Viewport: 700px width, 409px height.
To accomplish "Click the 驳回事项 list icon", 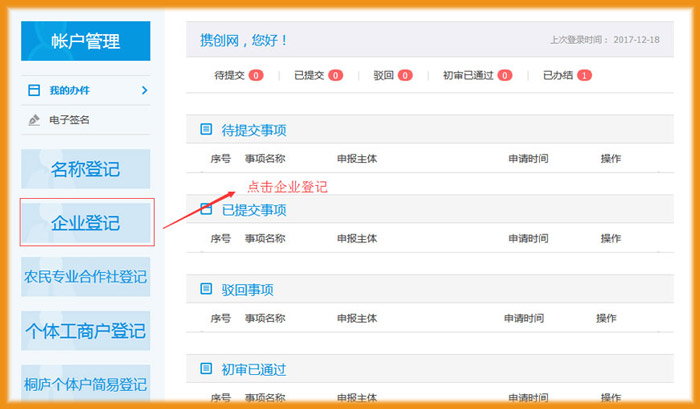I will click(206, 290).
